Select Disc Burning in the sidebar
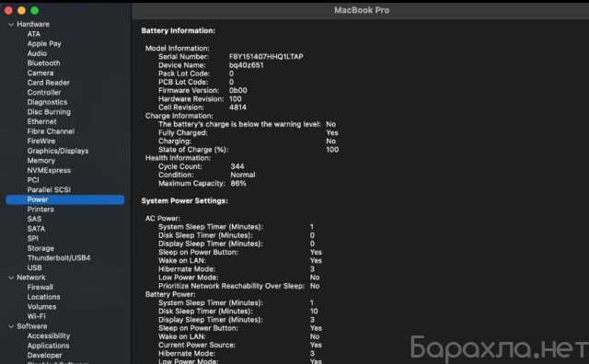Screen dimensions: 589x364 (49, 112)
